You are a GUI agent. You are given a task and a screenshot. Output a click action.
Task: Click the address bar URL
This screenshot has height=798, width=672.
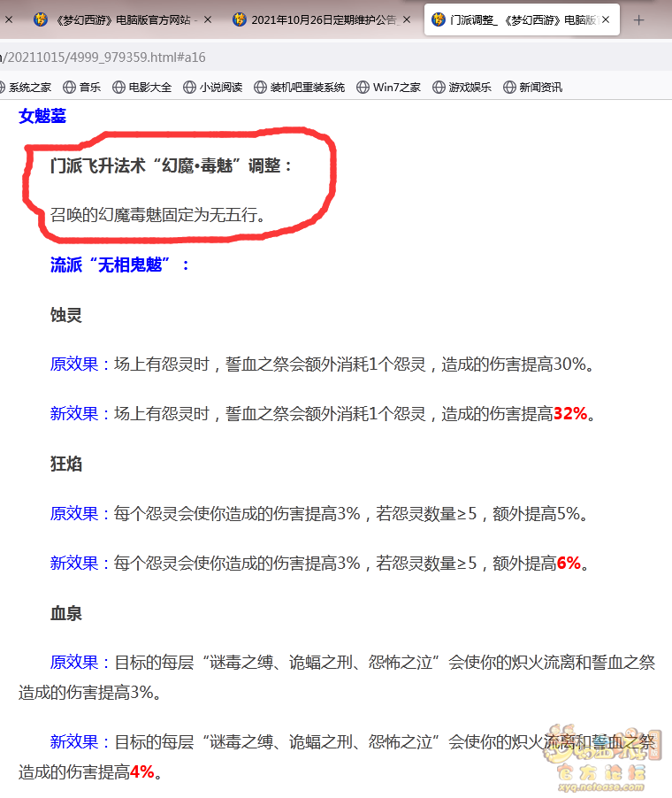click(x=106, y=57)
